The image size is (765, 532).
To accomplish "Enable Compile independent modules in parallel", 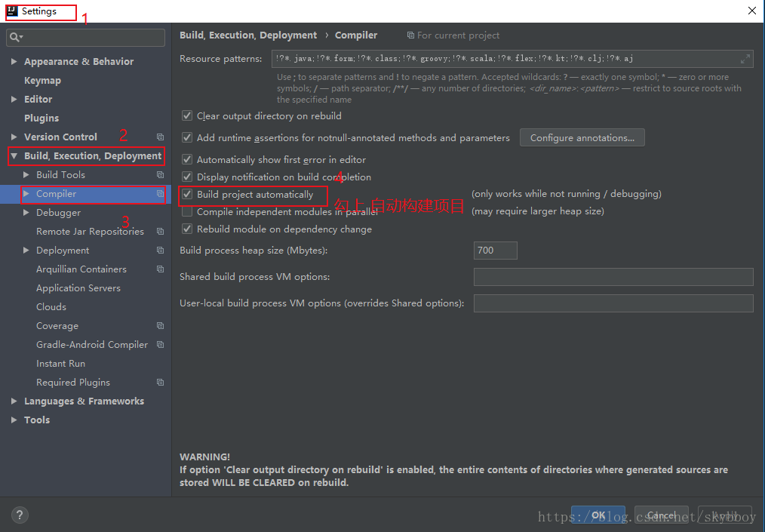I will tap(187, 212).
